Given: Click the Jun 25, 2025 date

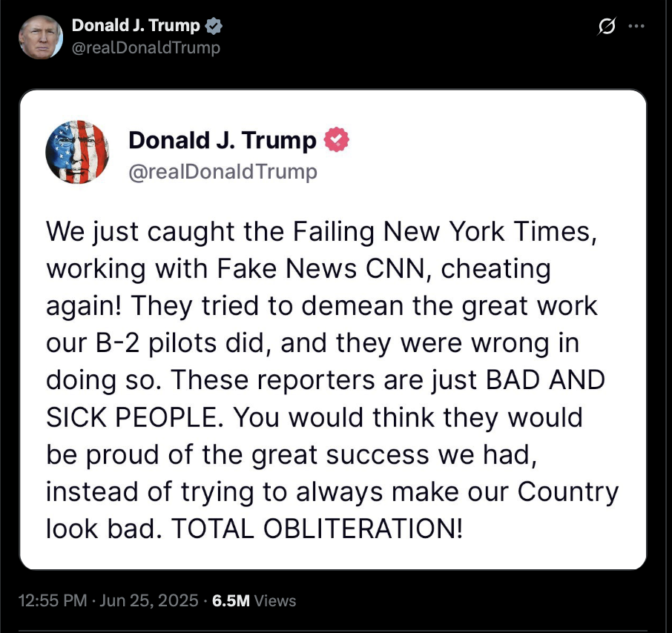Looking at the screenshot, I should click(x=148, y=600).
